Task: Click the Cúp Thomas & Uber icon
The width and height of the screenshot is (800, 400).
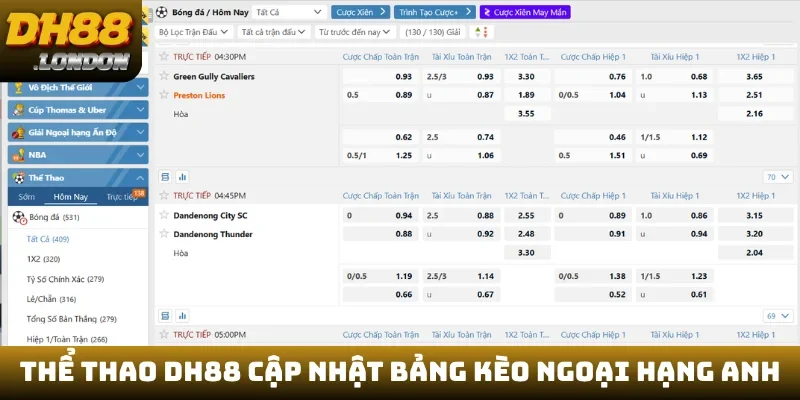Action: click(18, 110)
